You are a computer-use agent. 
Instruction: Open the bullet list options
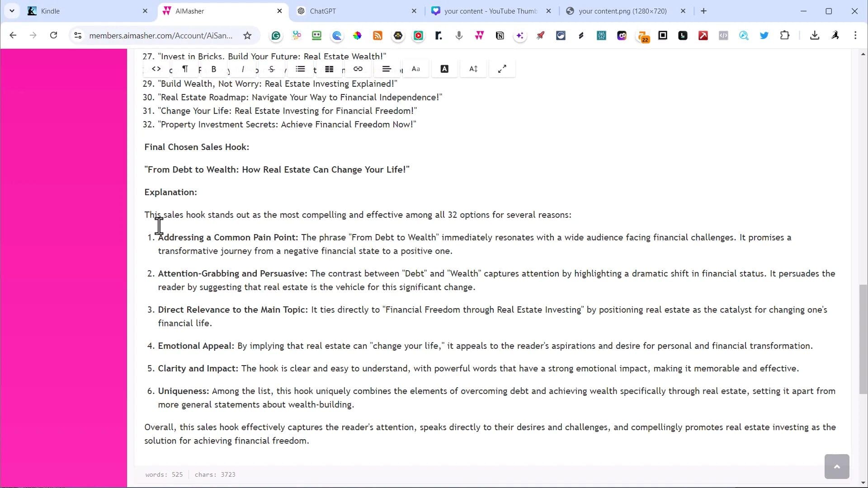300,69
